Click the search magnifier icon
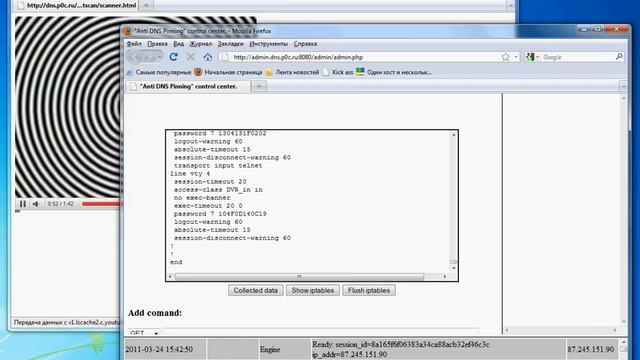The width and height of the screenshot is (640, 360). [619, 57]
